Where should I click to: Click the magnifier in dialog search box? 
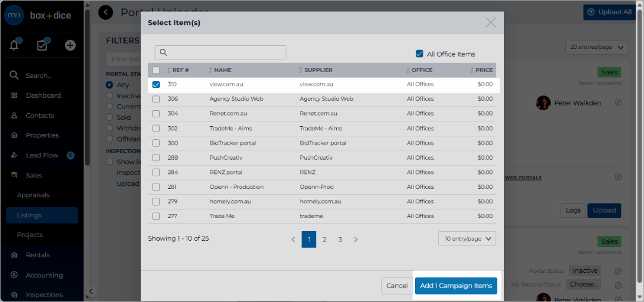click(x=163, y=52)
